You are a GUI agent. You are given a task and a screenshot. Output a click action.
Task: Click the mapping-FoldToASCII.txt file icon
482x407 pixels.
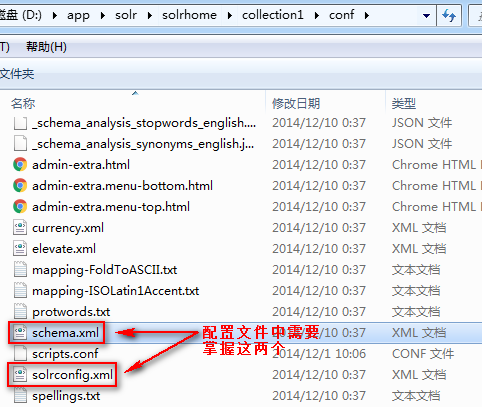coord(20,270)
